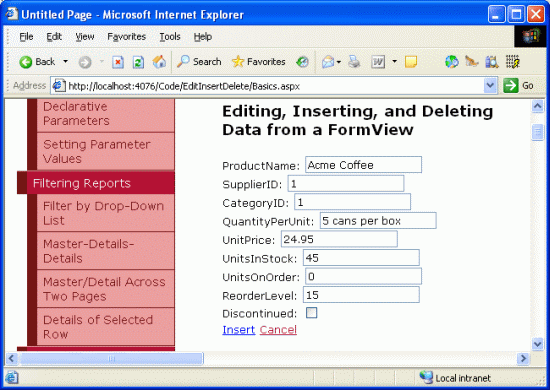This screenshot has width=550, height=390.
Task: Click the SupplierID text field
Action: [346, 183]
